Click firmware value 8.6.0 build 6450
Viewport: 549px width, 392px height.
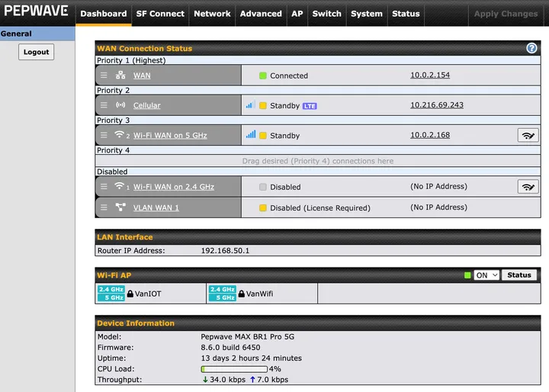tap(230, 348)
